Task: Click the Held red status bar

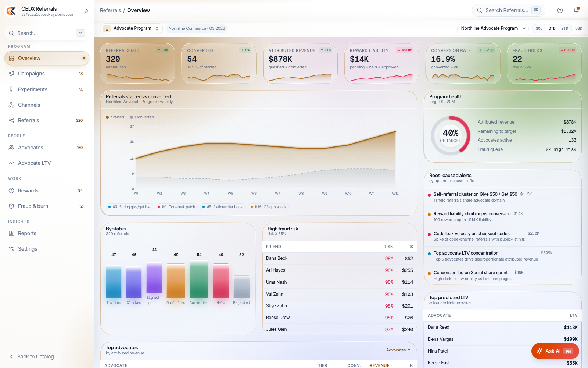Action: 221,281
